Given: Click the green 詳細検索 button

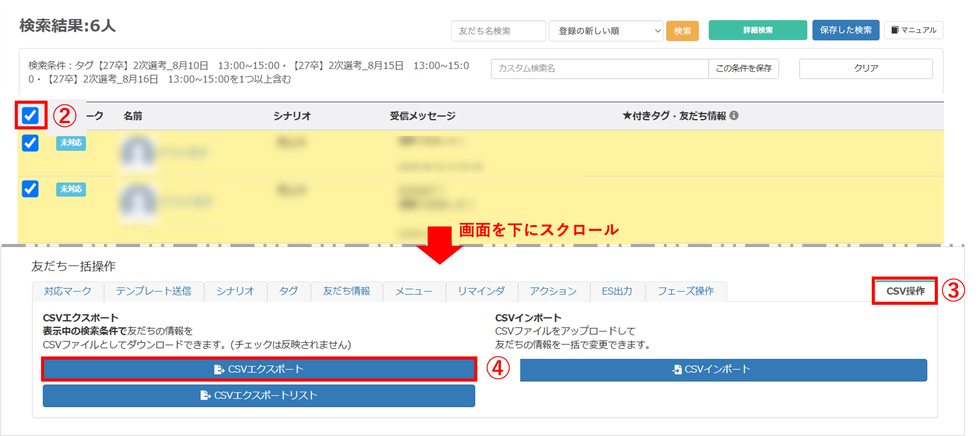Looking at the screenshot, I should (757, 30).
